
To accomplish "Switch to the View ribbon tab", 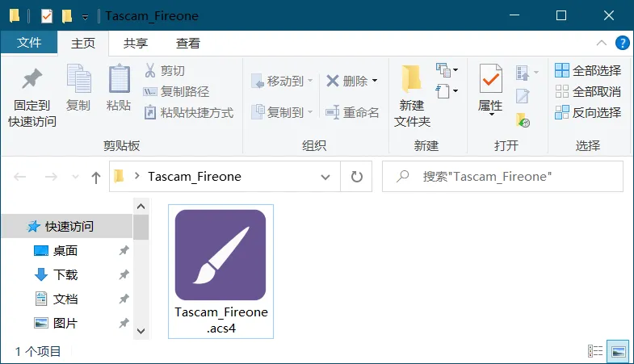I will (188, 44).
